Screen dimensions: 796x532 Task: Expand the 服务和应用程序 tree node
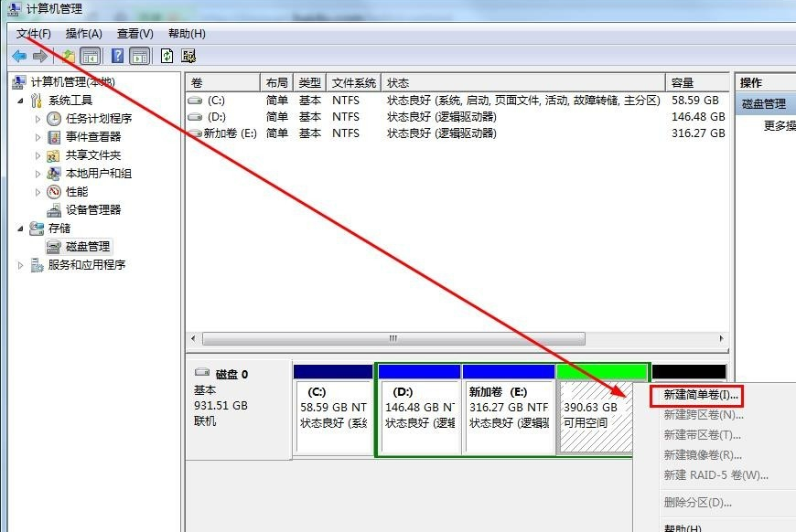click(20, 264)
